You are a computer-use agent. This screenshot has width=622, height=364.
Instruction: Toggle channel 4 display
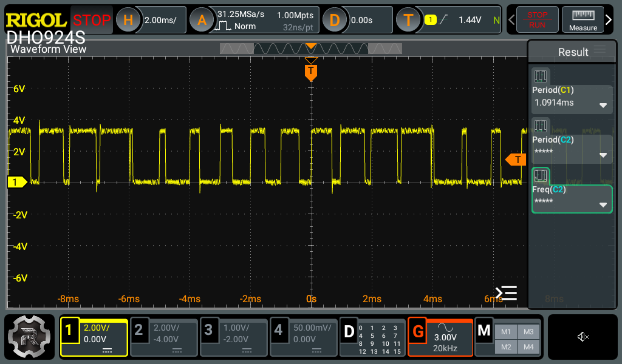[278, 329]
